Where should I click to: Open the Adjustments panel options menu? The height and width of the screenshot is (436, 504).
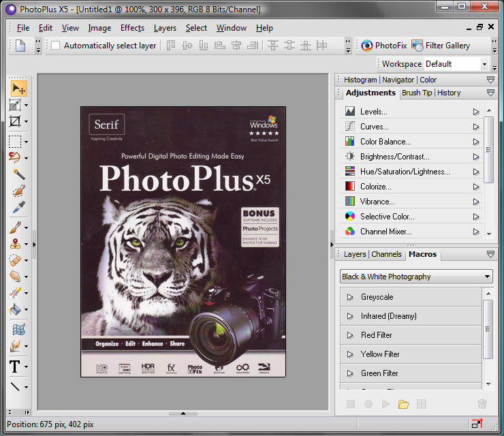tap(490, 93)
